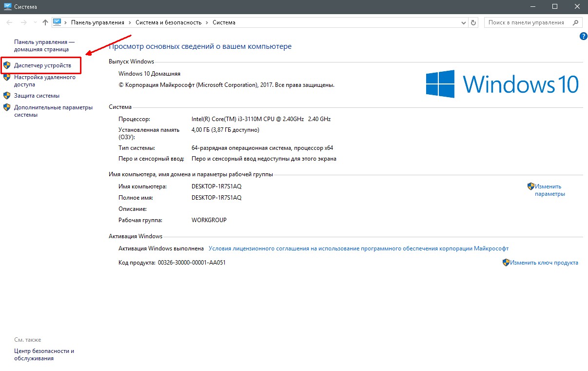Click shield icon beside Дополнительные параметры системы
Viewport: 588px width, 371px height.
[7, 107]
